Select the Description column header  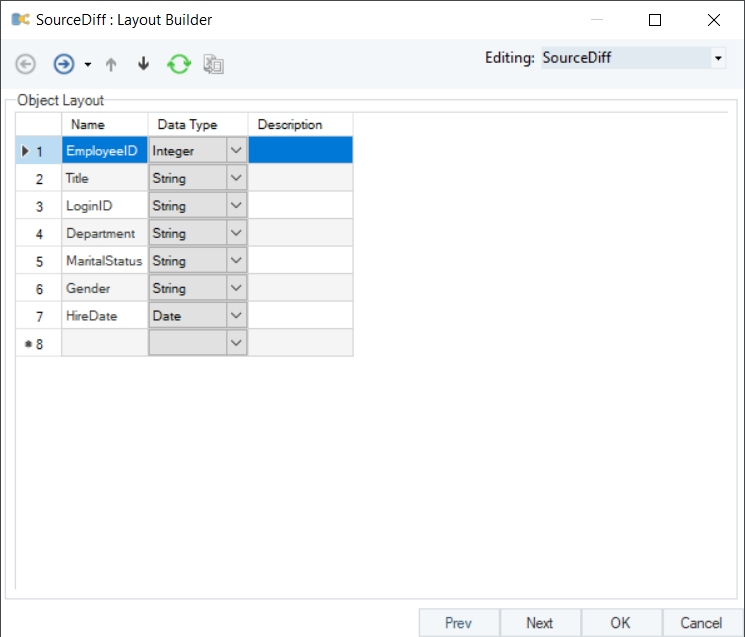coord(290,125)
